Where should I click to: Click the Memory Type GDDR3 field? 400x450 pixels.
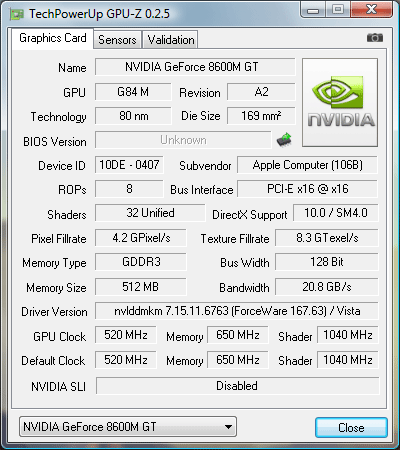click(x=141, y=262)
